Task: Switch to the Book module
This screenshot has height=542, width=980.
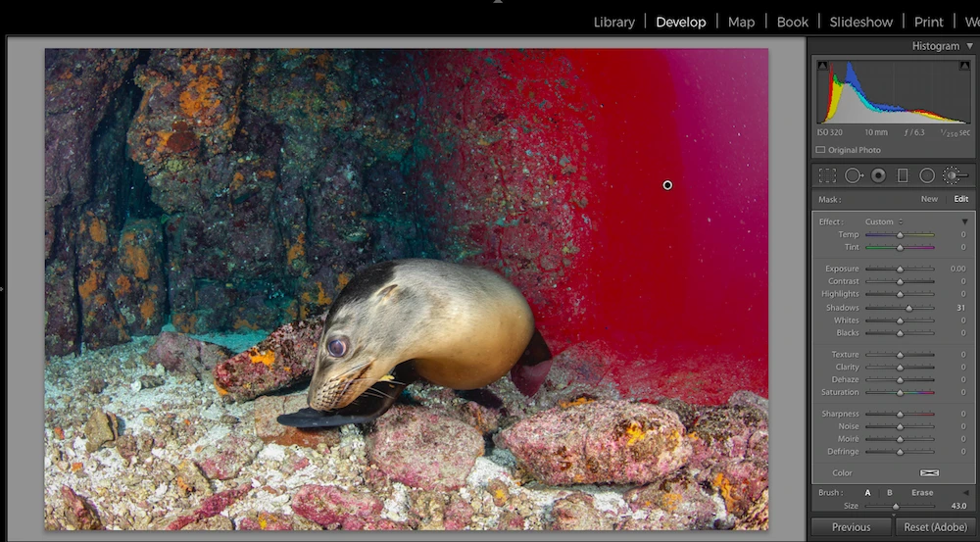Action: tap(793, 22)
